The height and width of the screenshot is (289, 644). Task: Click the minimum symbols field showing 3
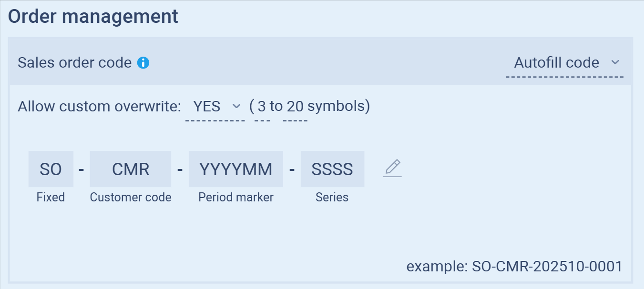click(262, 107)
